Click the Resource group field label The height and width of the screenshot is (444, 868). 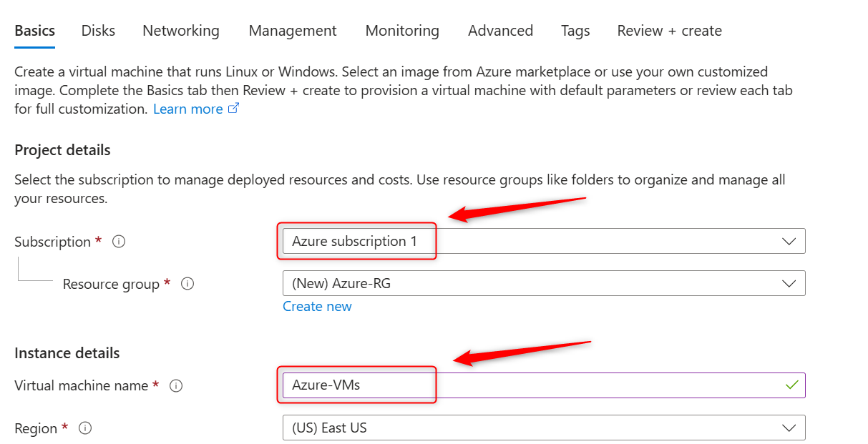tap(111, 284)
